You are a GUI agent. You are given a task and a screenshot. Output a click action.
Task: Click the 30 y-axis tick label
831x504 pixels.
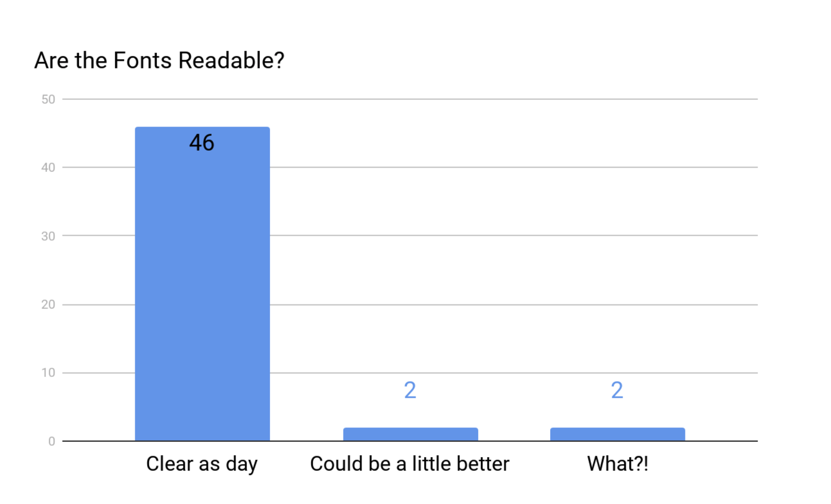click(x=48, y=236)
